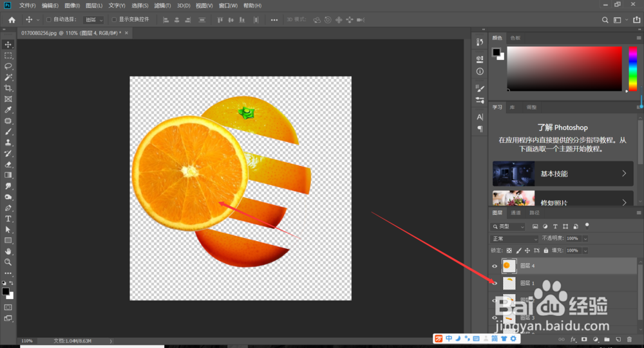Expand the 基本技能 tutorial chevron
Screen dimensions: 644x348
click(x=624, y=173)
